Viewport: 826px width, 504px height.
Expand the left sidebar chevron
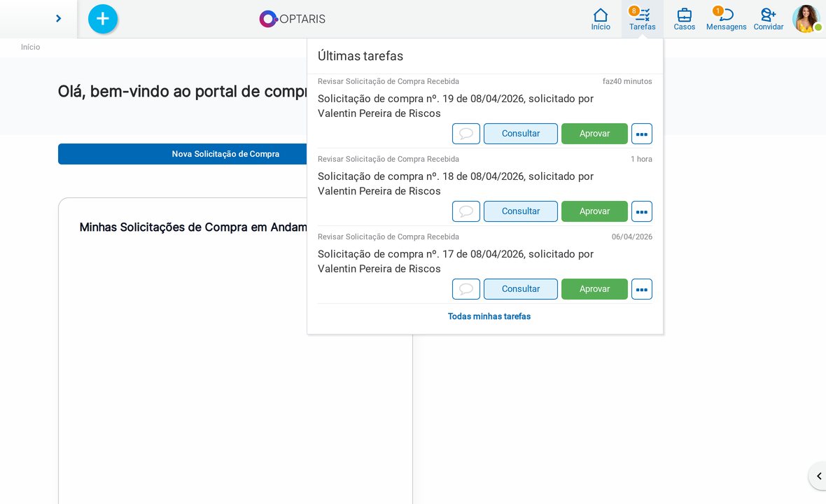point(59,19)
